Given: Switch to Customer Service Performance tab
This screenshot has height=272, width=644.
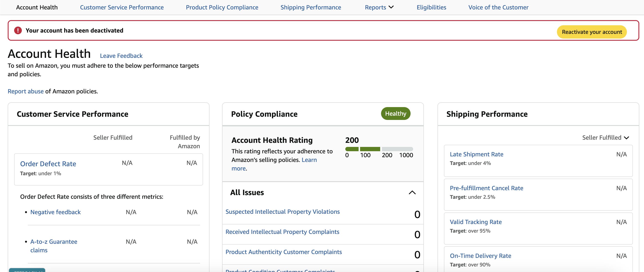Looking at the screenshot, I should point(122,7).
